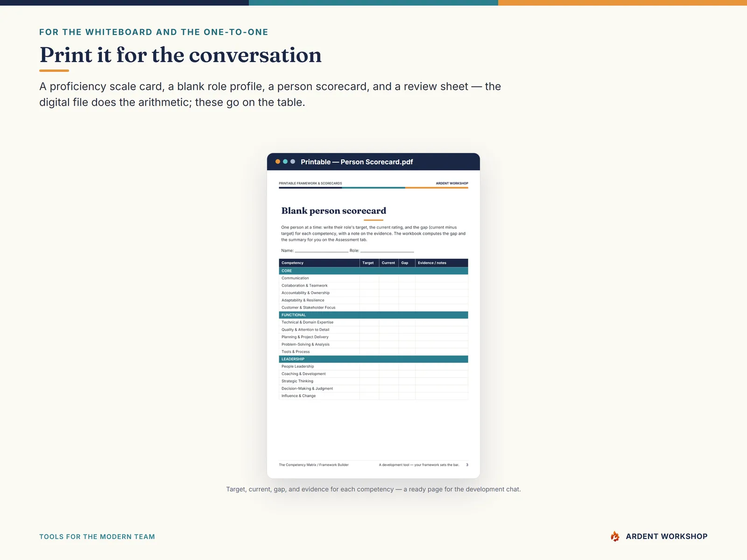Select the FUNCTIONAL section header row
Viewport: 747px width, 560px height.
tap(373, 315)
